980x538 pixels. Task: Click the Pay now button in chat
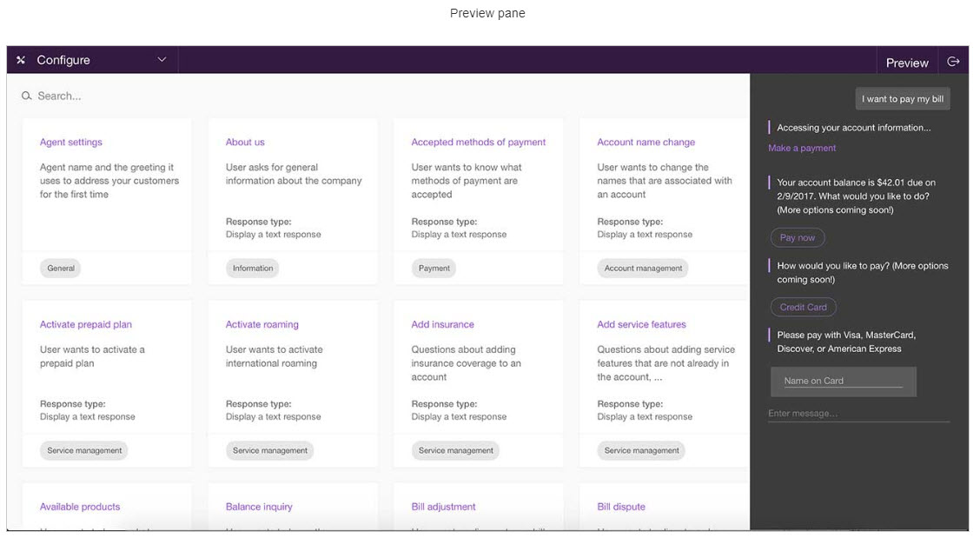(x=797, y=237)
